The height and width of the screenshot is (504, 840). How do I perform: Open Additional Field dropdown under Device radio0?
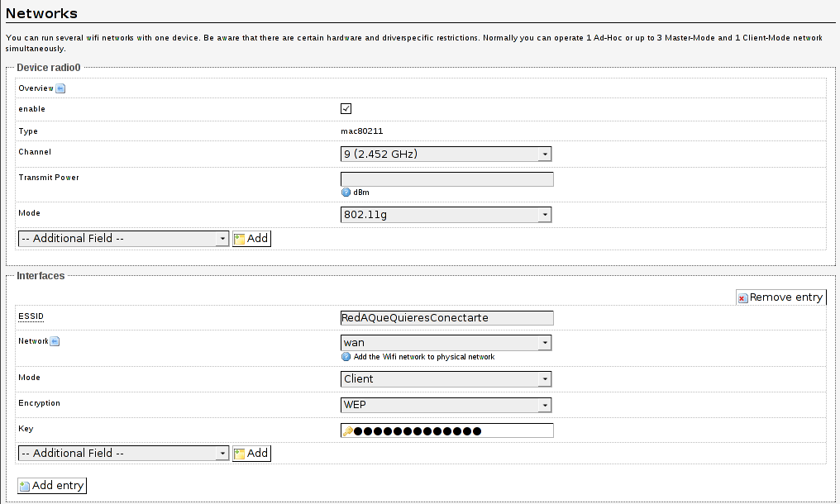[x=123, y=239]
